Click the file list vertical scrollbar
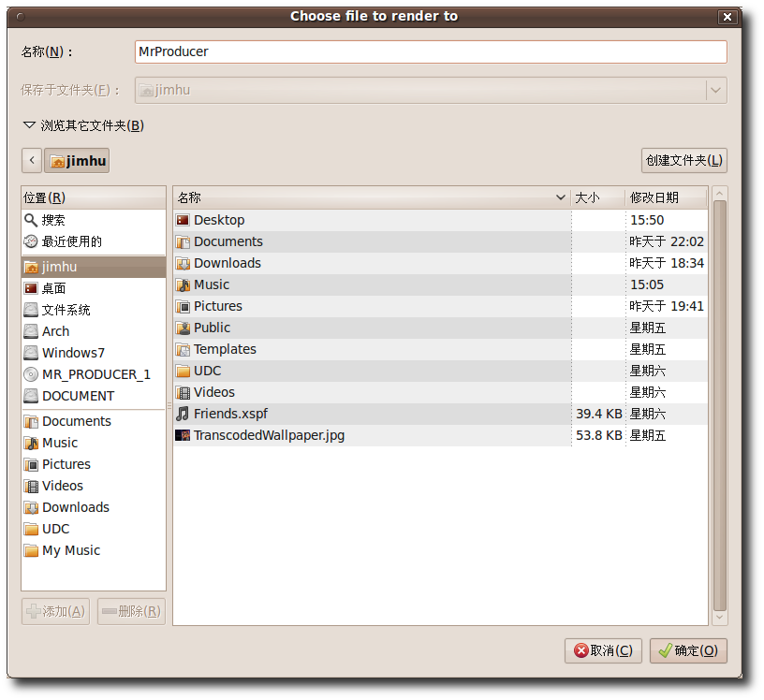 [x=720, y=405]
